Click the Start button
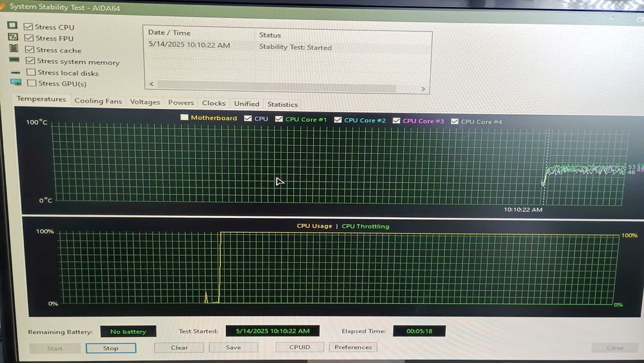Image resolution: width=644 pixels, height=363 pixels. (x=55, y=348)
